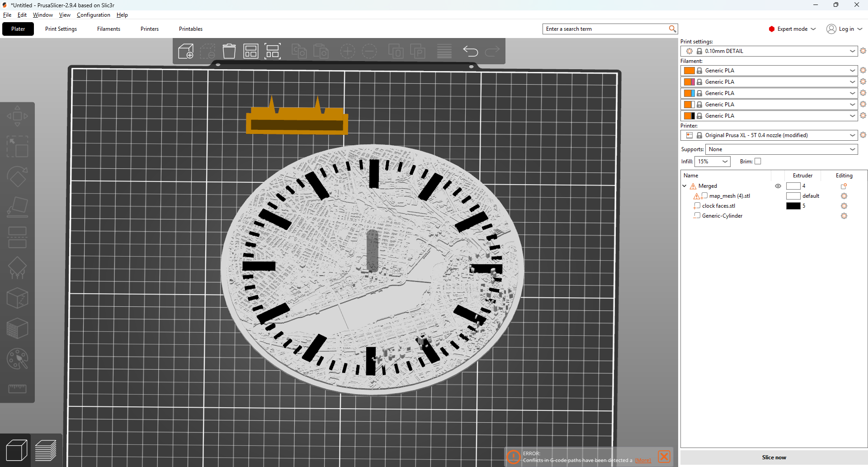868x467 pixels.
Task: Open the edit icon in the Merged row
Action: (x=844, y=186)
